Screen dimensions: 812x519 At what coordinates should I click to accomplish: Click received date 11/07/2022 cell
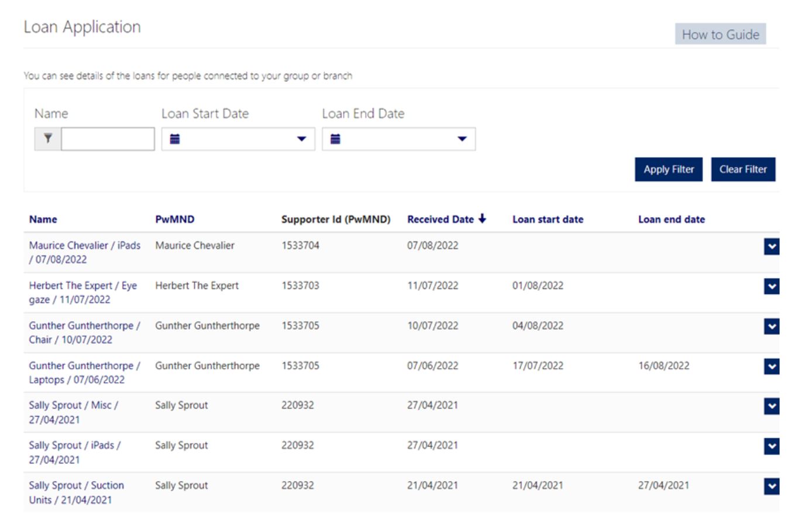[x=433, y=286]
